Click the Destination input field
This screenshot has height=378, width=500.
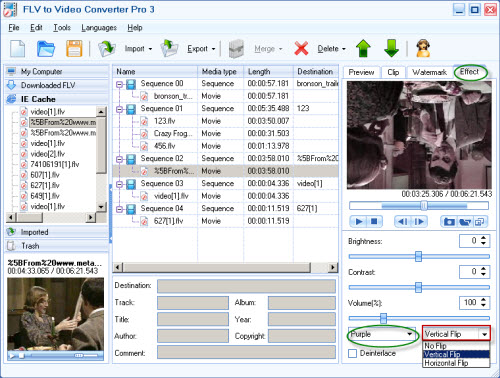pos(246,286)
